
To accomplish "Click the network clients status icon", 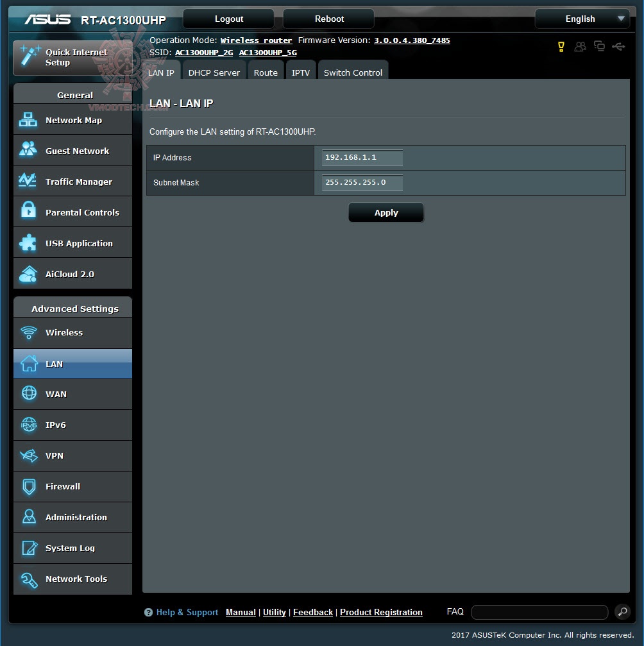I will 599,46.
